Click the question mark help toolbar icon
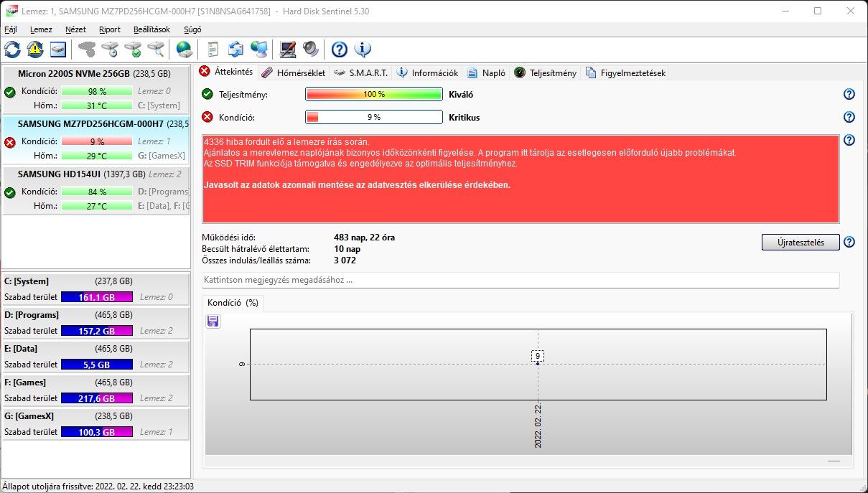This screenshot has height=493, width=868. tap(340, 50)
